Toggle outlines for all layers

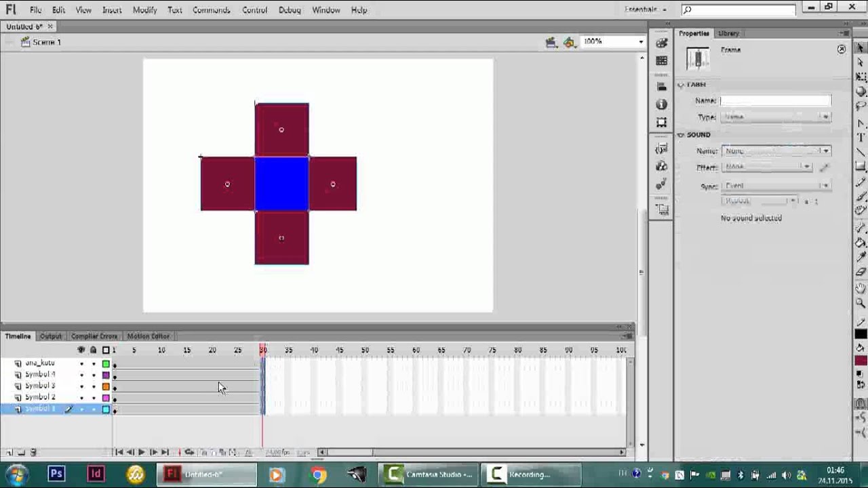[x=106, y=350]
